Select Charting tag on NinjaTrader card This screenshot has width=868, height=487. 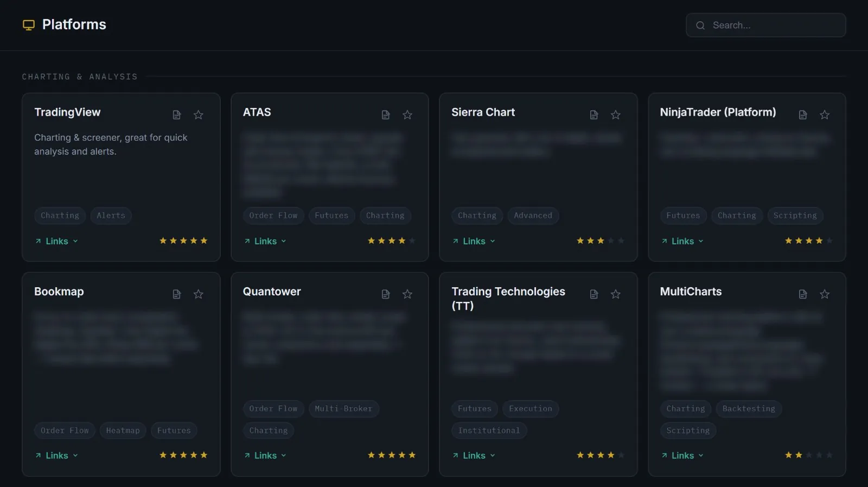pyautogui.click(x=737, y=216)
